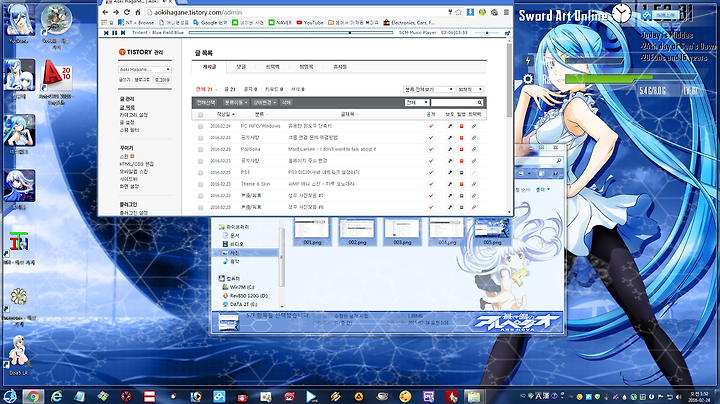
Task: Open the Aoki Hagane blog selector dropdown
Action: coord(145,69)
